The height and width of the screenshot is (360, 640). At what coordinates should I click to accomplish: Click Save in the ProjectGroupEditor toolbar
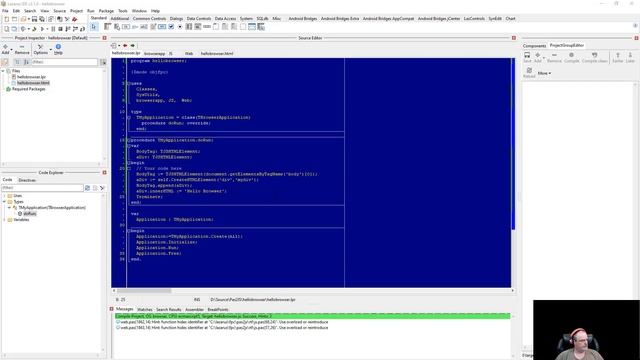coord(527,57)
